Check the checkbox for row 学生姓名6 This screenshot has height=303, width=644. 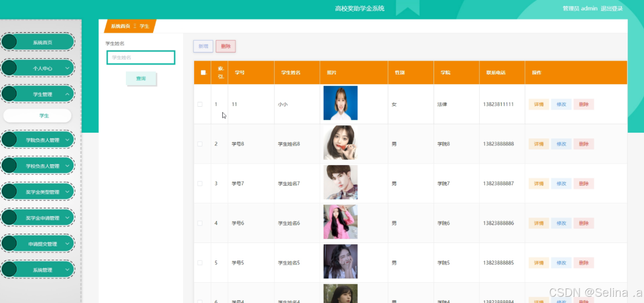point(200,223)
